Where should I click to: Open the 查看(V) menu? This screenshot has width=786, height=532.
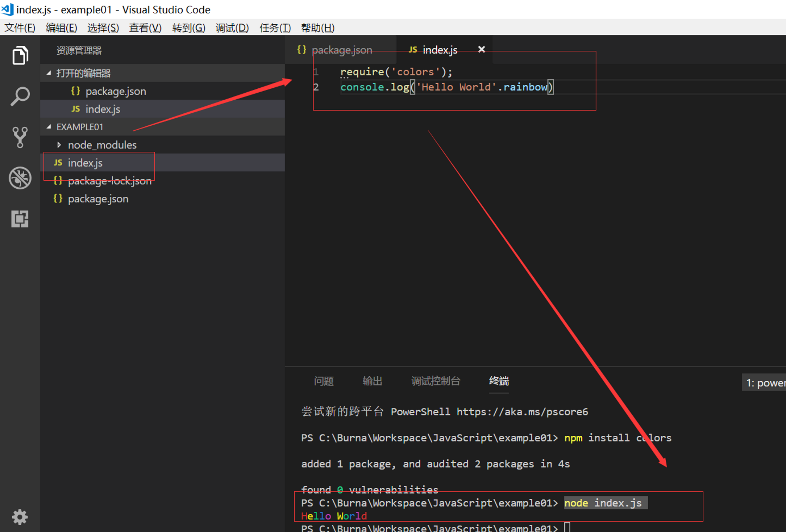(x=145, y=28)
